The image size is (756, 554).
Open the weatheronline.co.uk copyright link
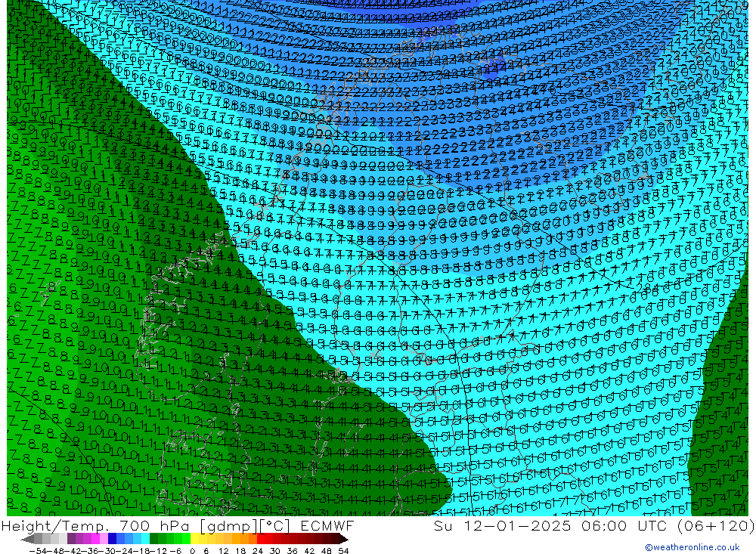(x=692, y=547)
